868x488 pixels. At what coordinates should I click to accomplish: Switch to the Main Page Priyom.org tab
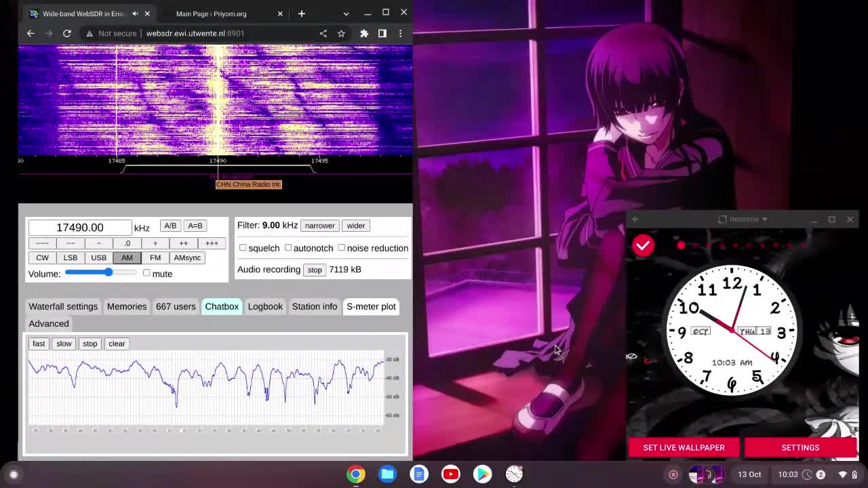[x=211, y=14]
